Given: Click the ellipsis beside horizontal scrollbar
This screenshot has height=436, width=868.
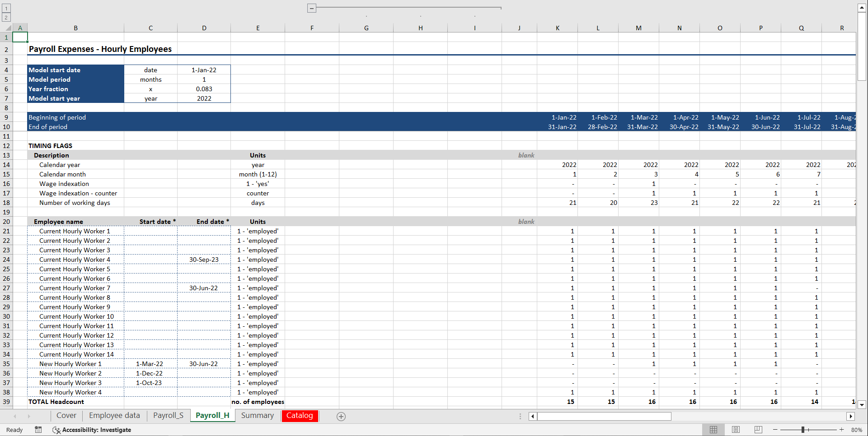Looking at the screenshot, I should 520,416.
